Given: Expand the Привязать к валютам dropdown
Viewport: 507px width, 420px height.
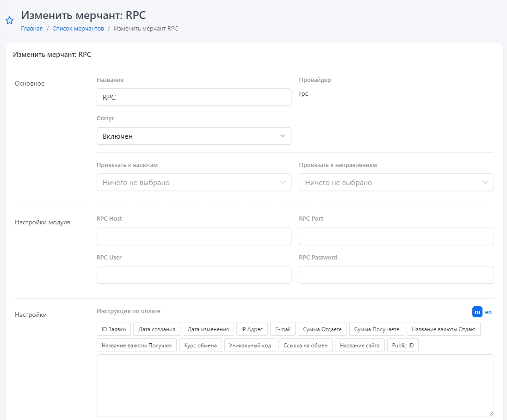Looking at the screenshot, I should [194, 182].
